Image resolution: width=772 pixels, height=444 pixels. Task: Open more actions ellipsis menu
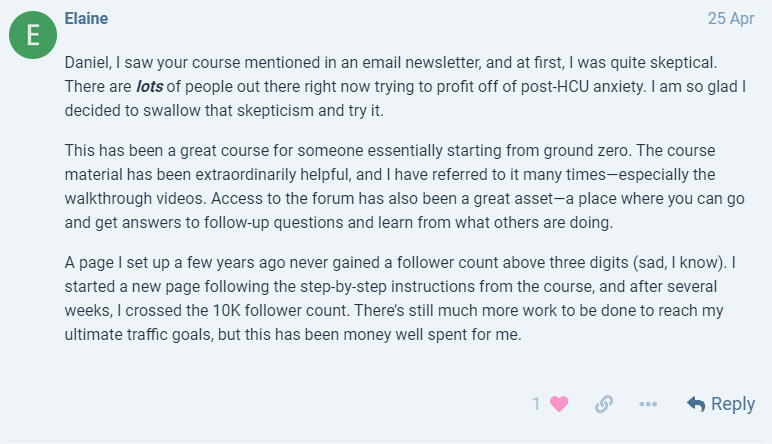(648, 404)
